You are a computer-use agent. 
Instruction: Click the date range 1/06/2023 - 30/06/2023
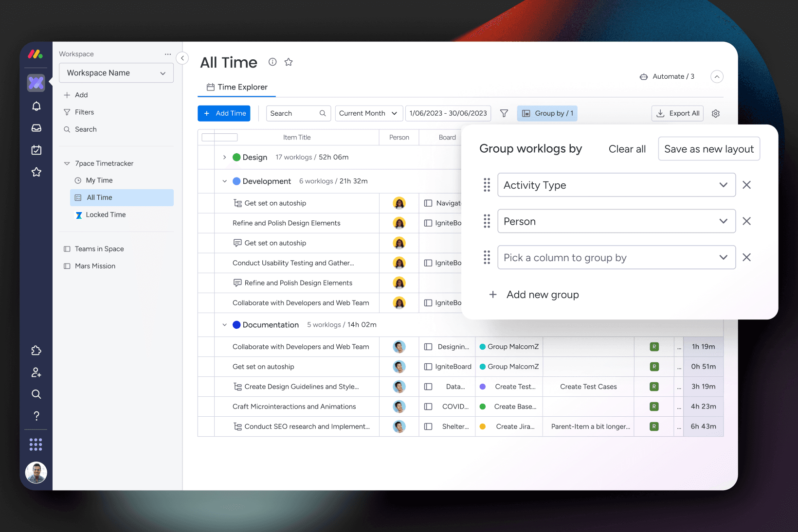448,113
